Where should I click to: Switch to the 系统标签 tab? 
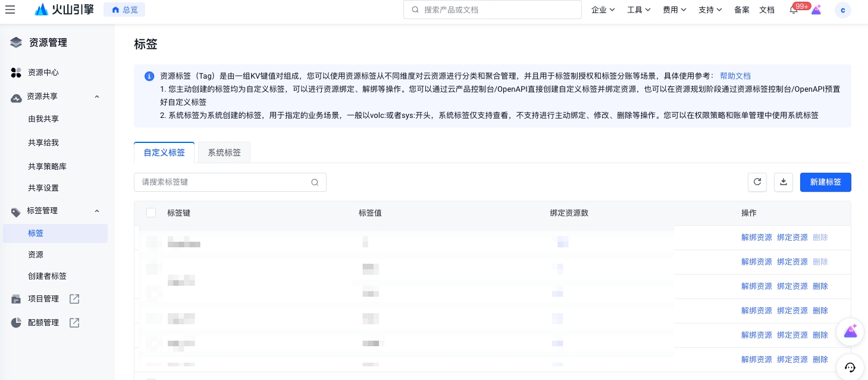[x=224, y=152]
